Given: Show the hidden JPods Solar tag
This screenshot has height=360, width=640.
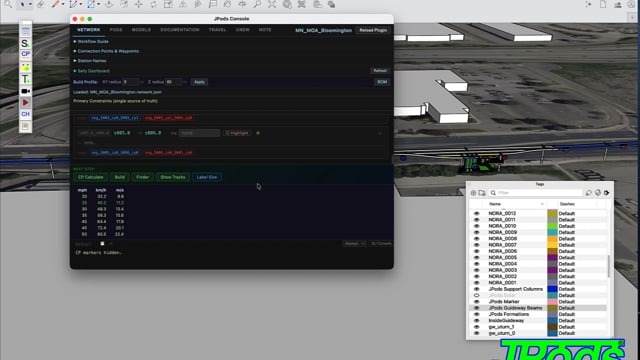Looking at the screenshot, I should pos(476,295).
